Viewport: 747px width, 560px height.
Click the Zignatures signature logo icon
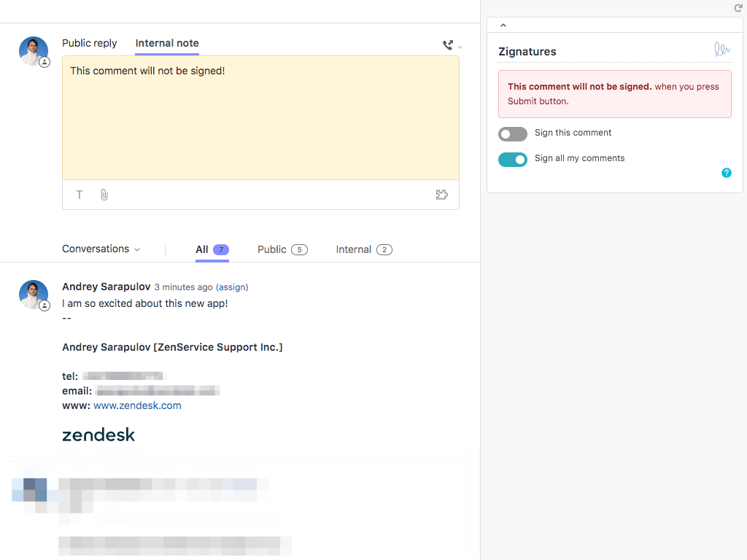[721, 50]
